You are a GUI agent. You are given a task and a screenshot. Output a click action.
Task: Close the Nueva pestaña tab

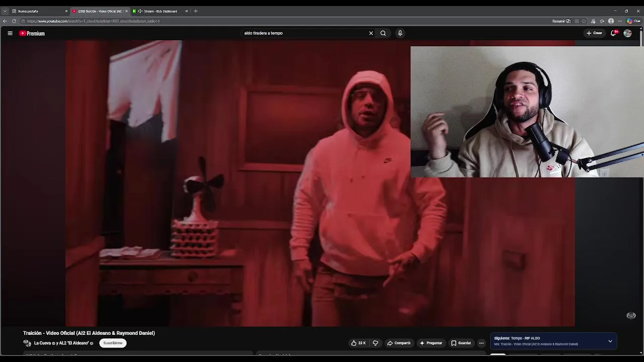coord(66,11)
